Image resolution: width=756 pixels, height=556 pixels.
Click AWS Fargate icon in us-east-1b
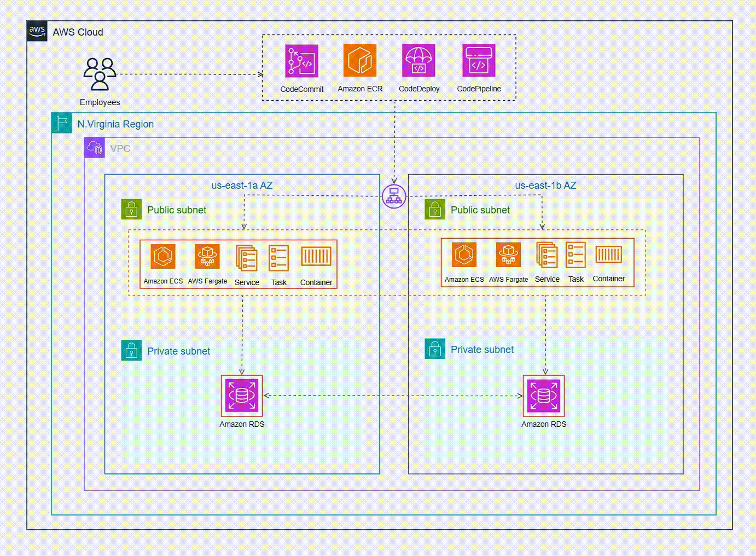point(508,254)
